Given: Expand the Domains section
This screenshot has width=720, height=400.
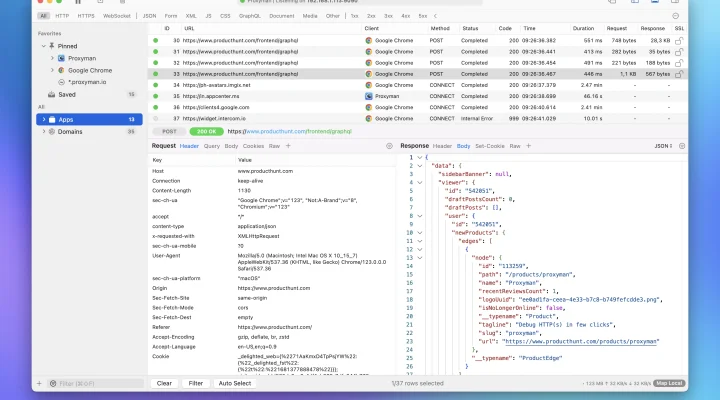Looking at the screenshot, I should (x=44, y=131).
